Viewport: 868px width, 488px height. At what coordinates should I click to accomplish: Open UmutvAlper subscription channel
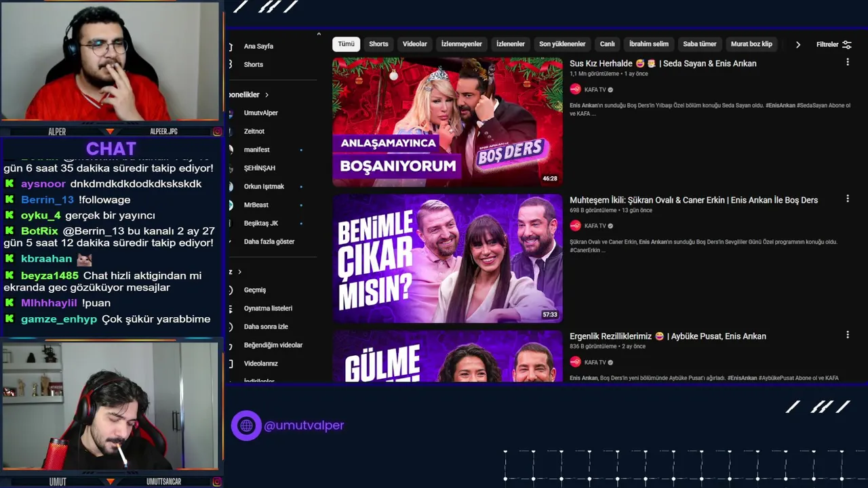pos(261,113)
